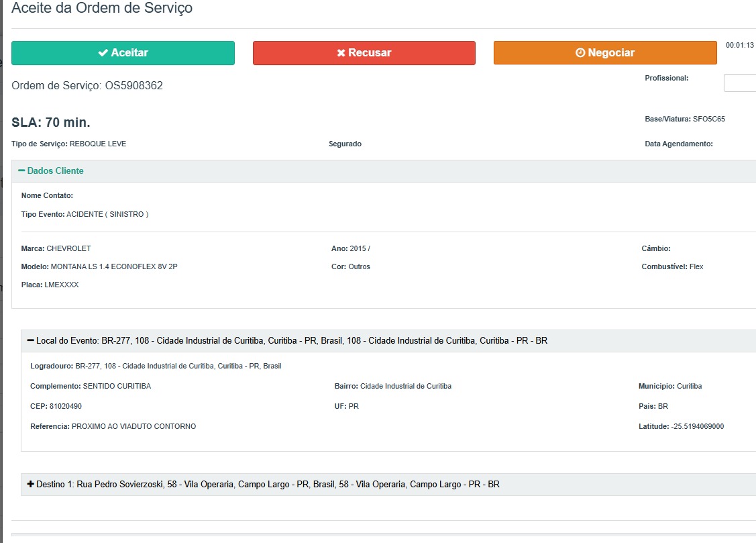Click the Base/Viatura value SFO5C65
Viewport: 756px width, 543px height.
point(708,119)
